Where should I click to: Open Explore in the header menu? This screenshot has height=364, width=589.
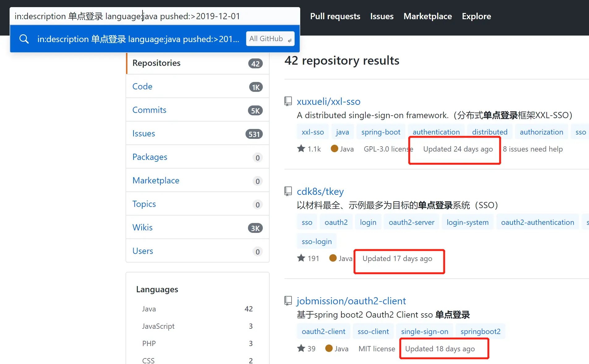coord(476,16)
